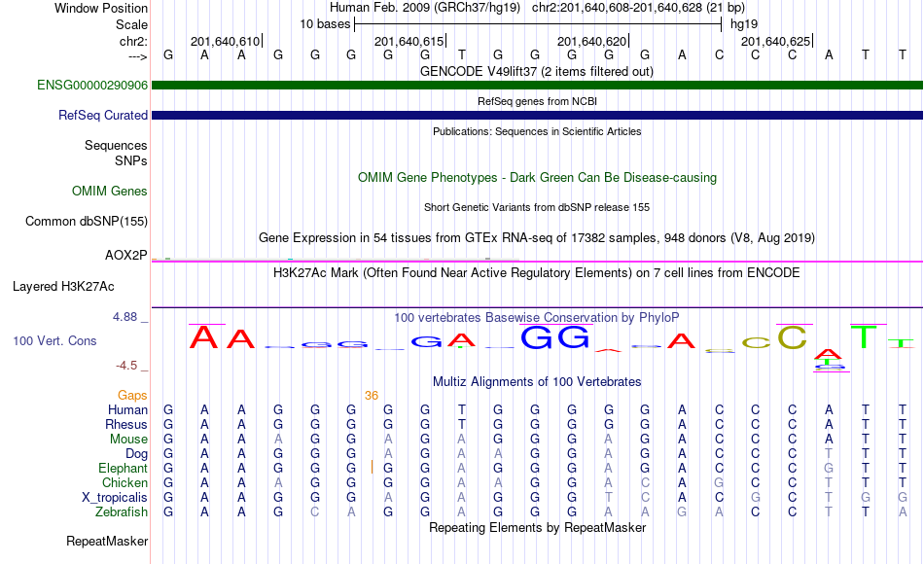Click the Chicken alignment row label
The image size is (924, 564).
pyautogui.click(x=124, y=482)
